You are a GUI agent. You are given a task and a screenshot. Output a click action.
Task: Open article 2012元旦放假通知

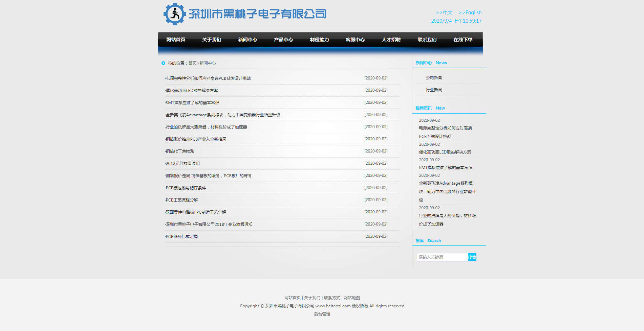tap(183, 164)
